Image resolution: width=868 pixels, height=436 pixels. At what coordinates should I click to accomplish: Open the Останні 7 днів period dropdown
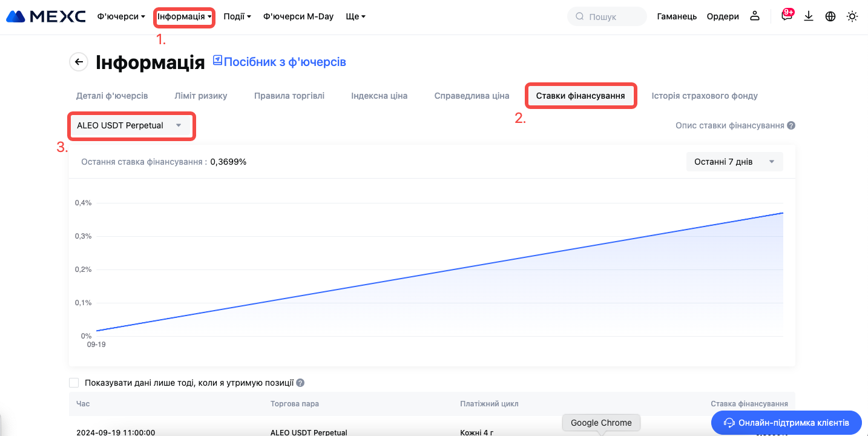coord(734,162)
